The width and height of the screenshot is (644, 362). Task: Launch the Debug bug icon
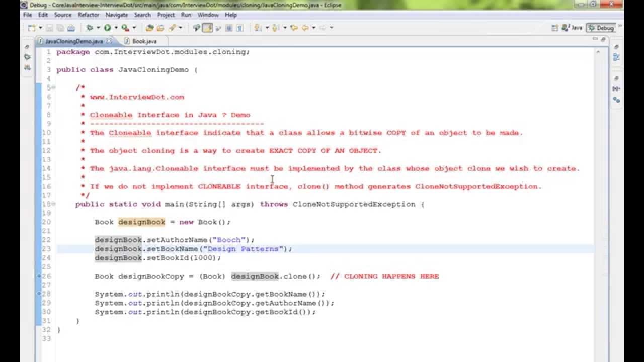(x=89, y=28)
